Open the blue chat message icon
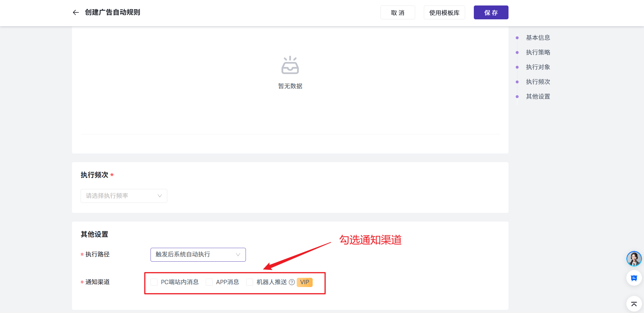 [x=634, y=278]
